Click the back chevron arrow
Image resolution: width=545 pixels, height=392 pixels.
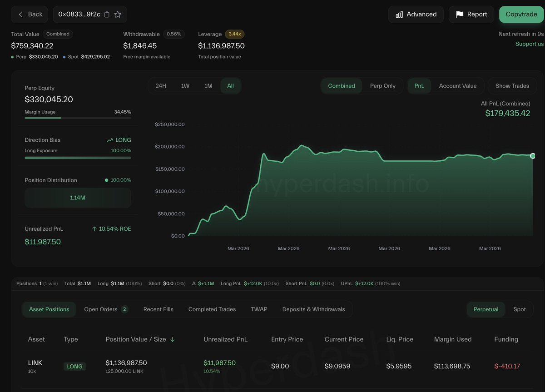20,14
